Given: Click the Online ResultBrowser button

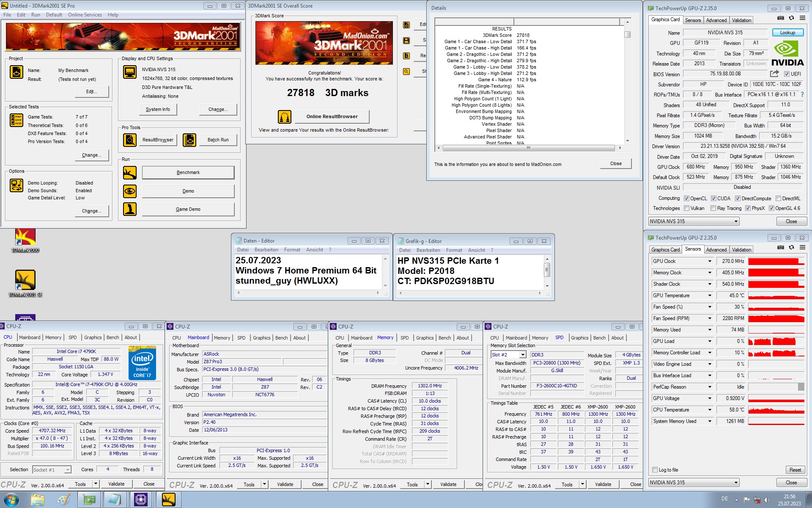Looking at the screenshot, I should pos(332,116).
